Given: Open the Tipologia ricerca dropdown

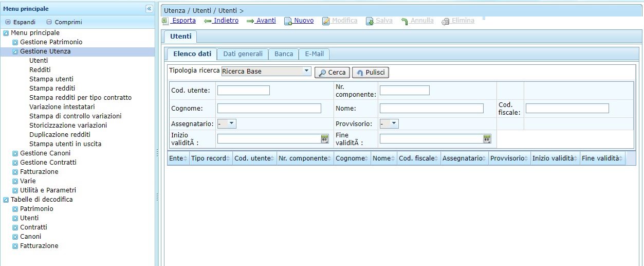Looking at the screenshot, I should pyautogui.click(x=306, y=71).
